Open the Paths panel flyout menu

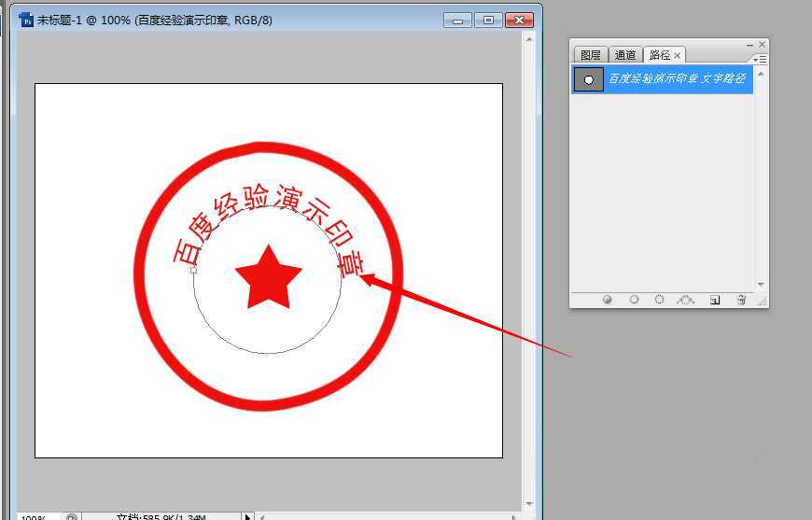760,59
